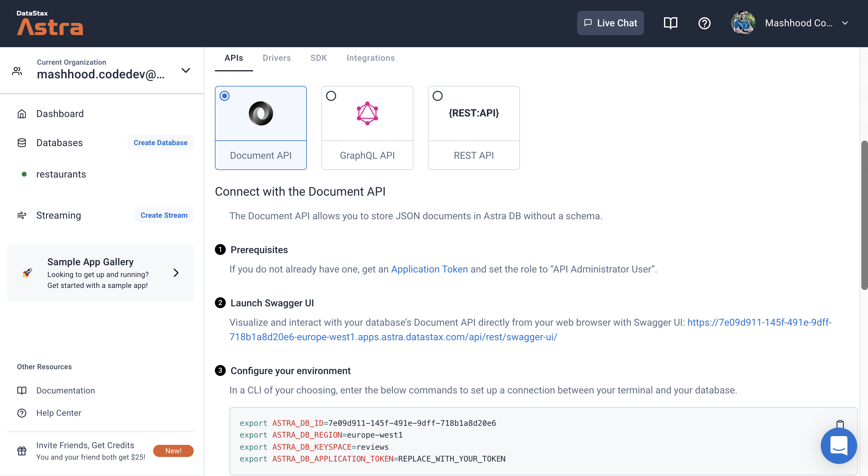
Task: Click the Other Resources label
Action: click(44, 366)
